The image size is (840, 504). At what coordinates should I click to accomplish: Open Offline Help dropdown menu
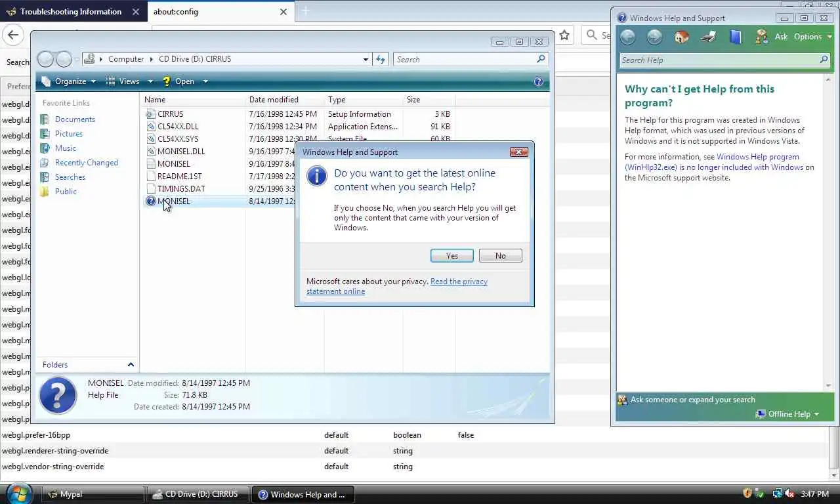pyautogui.click(x=787, y=414)
